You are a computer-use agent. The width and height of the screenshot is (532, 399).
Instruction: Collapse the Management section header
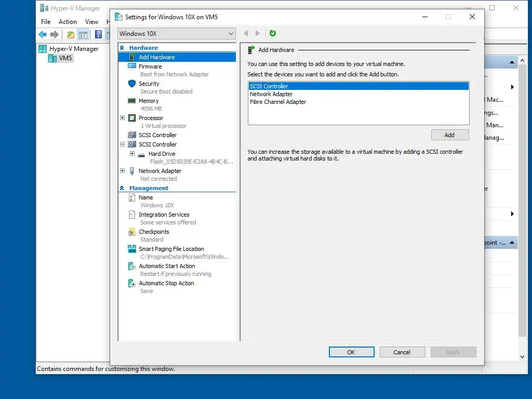(122, 188)
